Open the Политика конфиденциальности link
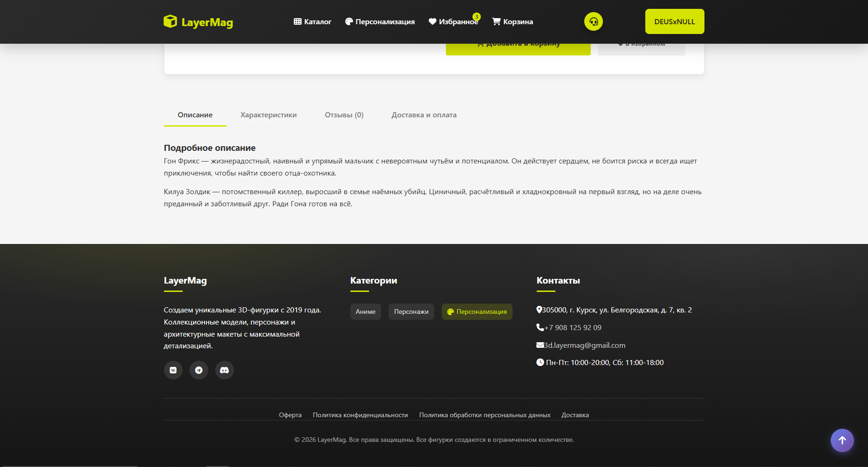Image resolution: width=868 pixels, height=467 pixels. pyautogui.click(x=360, y=415)
